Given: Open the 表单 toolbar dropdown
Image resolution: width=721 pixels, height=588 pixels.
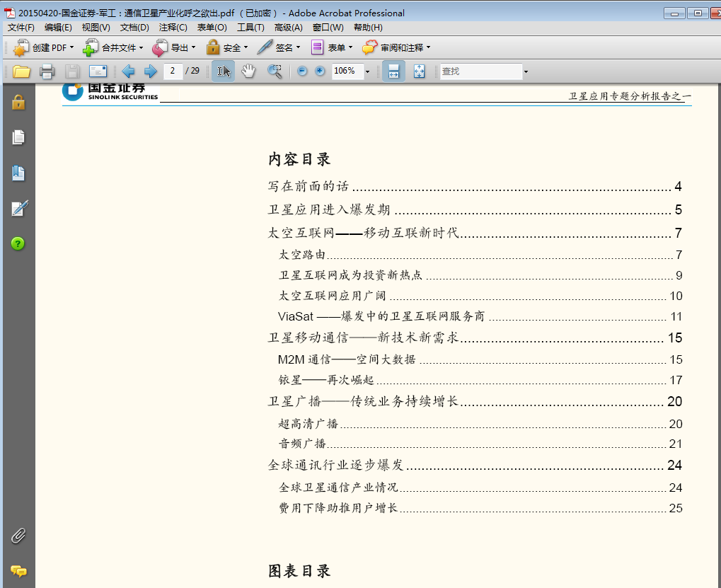Looking at the screenshot, I should 332,47.
